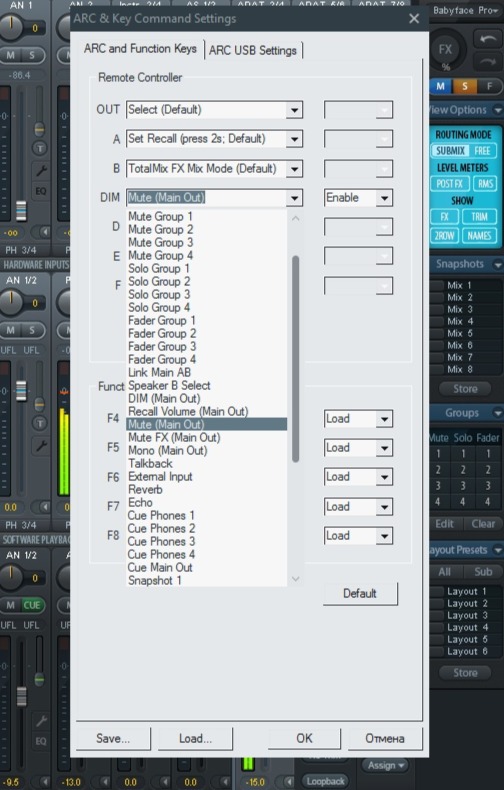Image resolution: width=504 pixels, height=790 pixels.
Task: Click the wrench settings icon on hardware input AN 1/2
Action: click(x=40, y=445)
